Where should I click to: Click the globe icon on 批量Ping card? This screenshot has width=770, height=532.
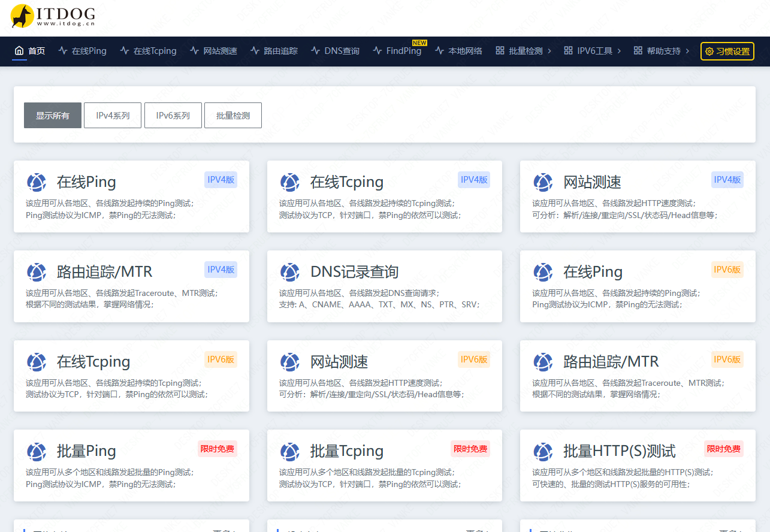coord(37,451)
